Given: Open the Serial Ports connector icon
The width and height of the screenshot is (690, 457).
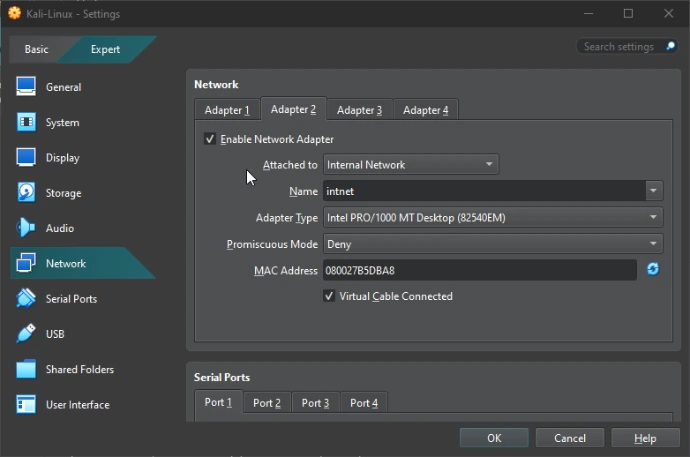Looking at the screenshot, I should click(x=26, y=298).
